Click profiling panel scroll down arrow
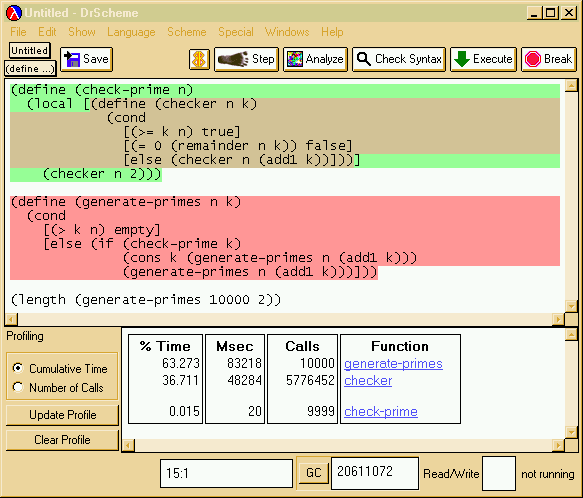The width and height of the screenshot is (583, 498). click(x=571, y=432)
